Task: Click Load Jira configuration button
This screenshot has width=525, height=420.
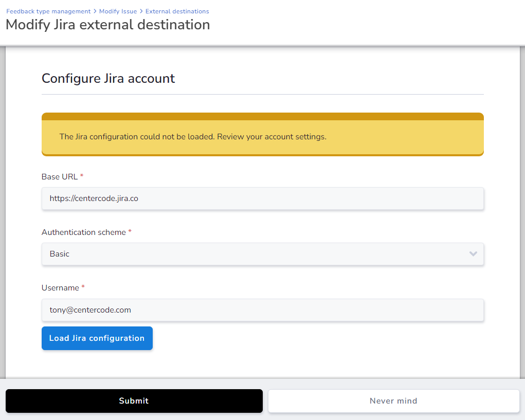Action: tap(97, 338)
